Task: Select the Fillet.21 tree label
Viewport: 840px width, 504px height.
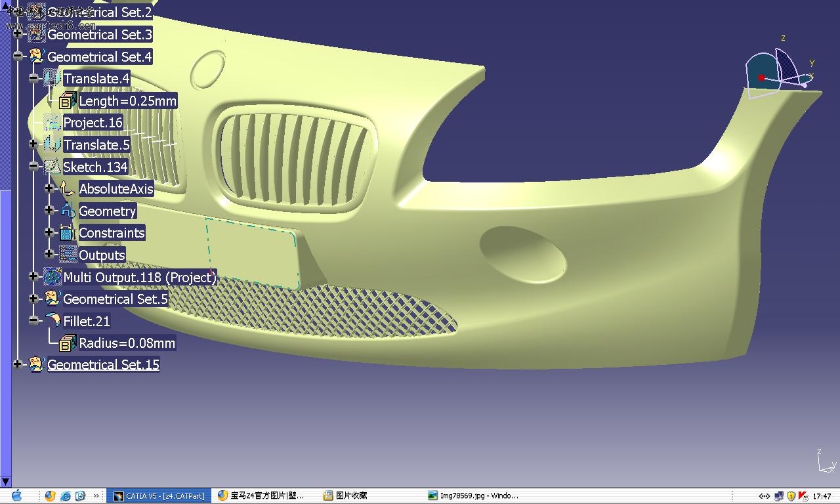Action: click(x=87, y=321)
